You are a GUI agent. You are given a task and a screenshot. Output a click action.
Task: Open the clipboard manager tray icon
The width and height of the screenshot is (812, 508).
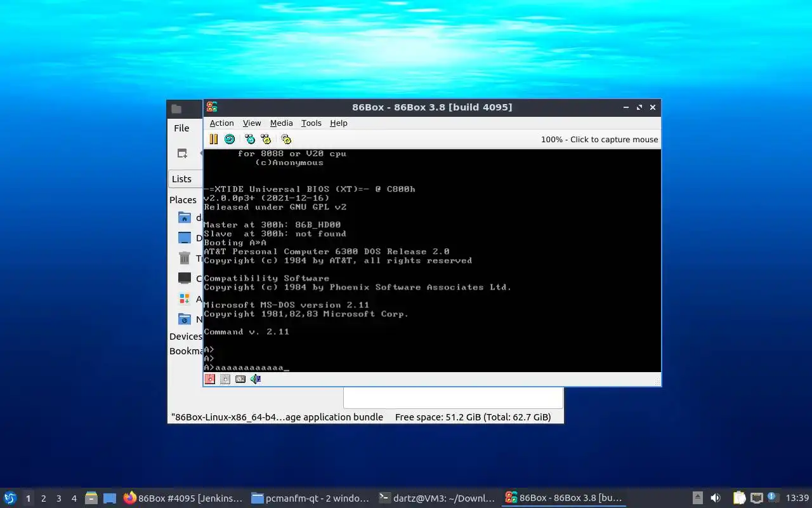point(739,498)
